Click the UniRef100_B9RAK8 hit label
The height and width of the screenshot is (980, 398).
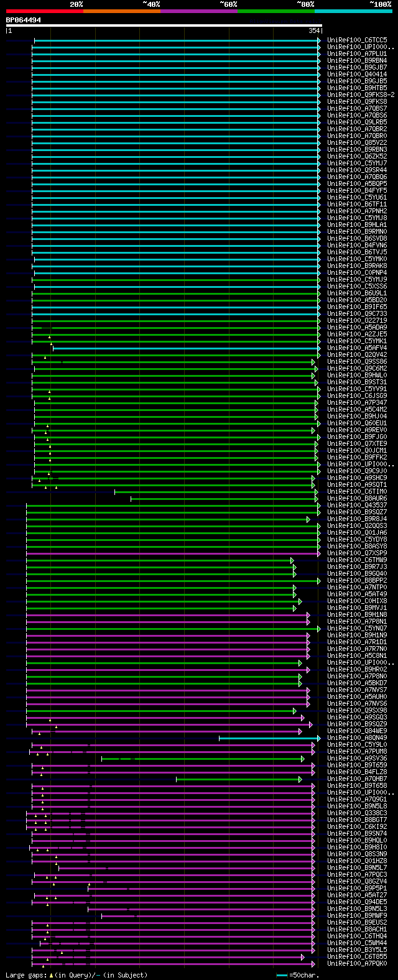357,266
